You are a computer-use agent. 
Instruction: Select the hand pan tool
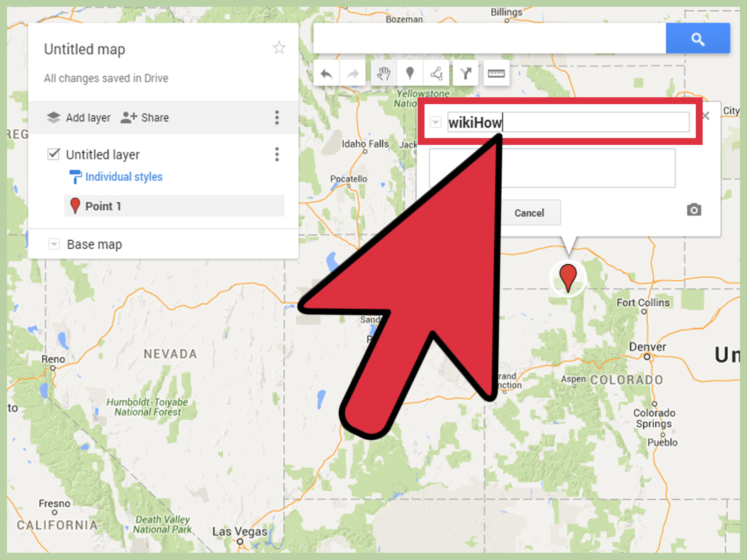click(x=384, y=73)
